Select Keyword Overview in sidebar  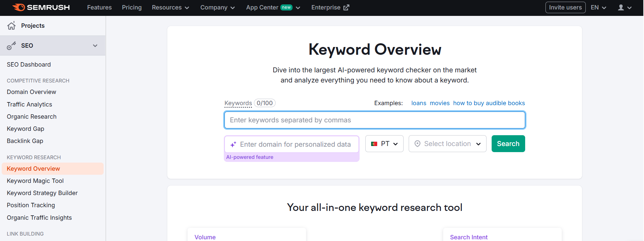click(x=52, y=169)
